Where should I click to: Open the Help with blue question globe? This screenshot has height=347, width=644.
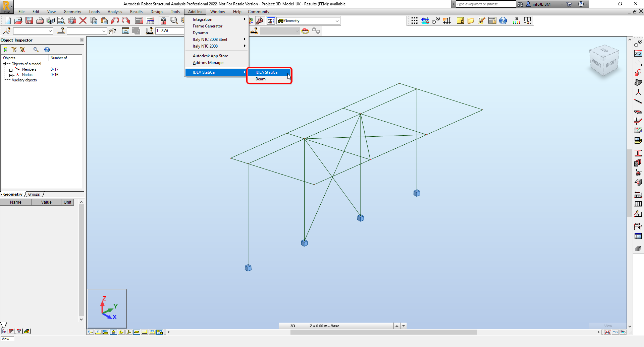(503, 20)
